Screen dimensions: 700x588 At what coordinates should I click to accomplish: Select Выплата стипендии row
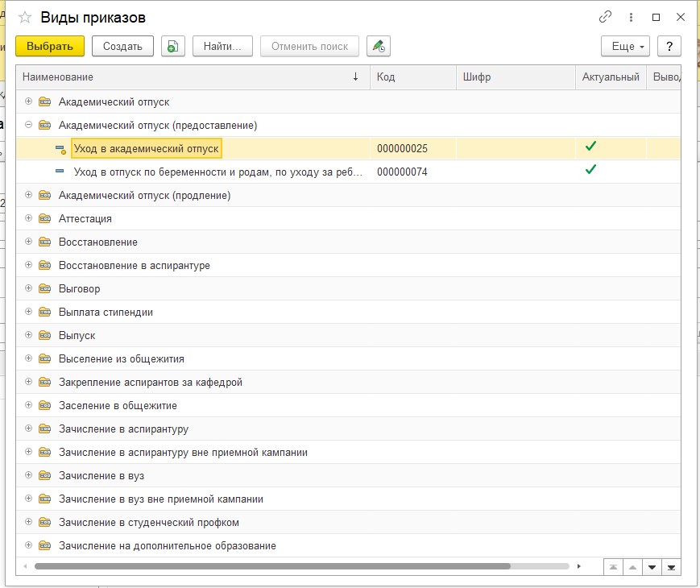tap(348, 312)
